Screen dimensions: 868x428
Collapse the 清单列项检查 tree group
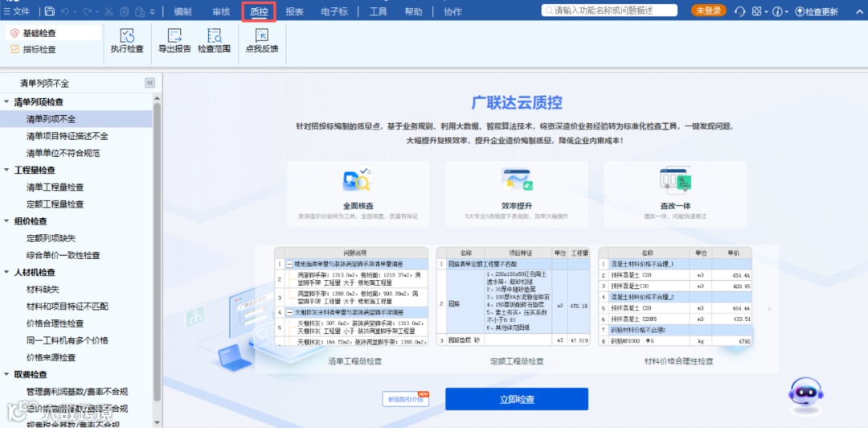pyautogui.click(x=6, y=102)
